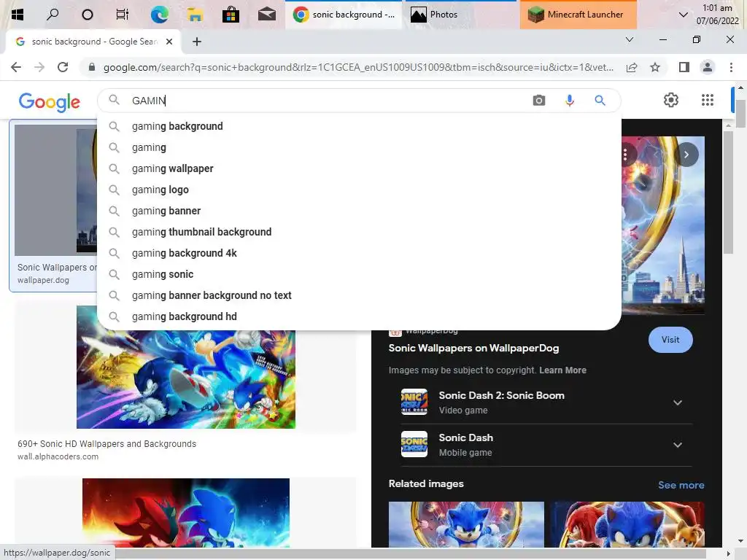Click the page vertical scrollbar thumb

coord(740,113)
